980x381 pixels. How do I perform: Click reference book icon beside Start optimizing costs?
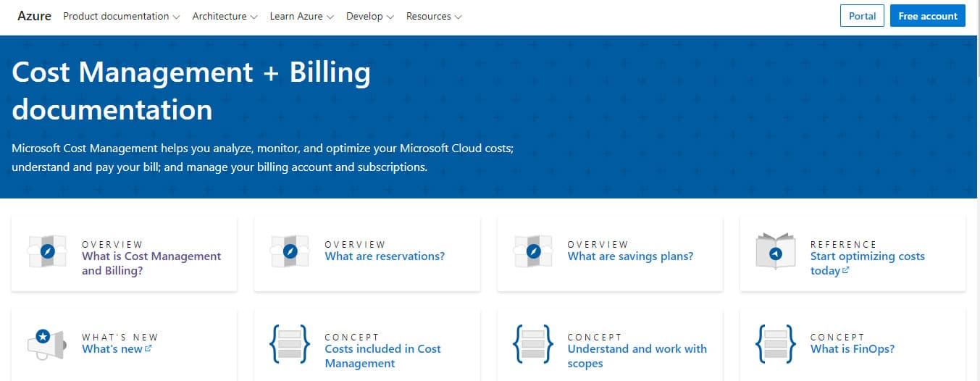[775, 252]
